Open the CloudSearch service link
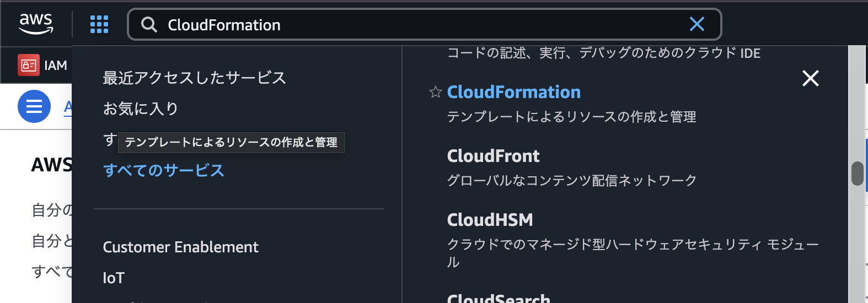The width and height of the screenshot is (868, 303). (499, 298)
